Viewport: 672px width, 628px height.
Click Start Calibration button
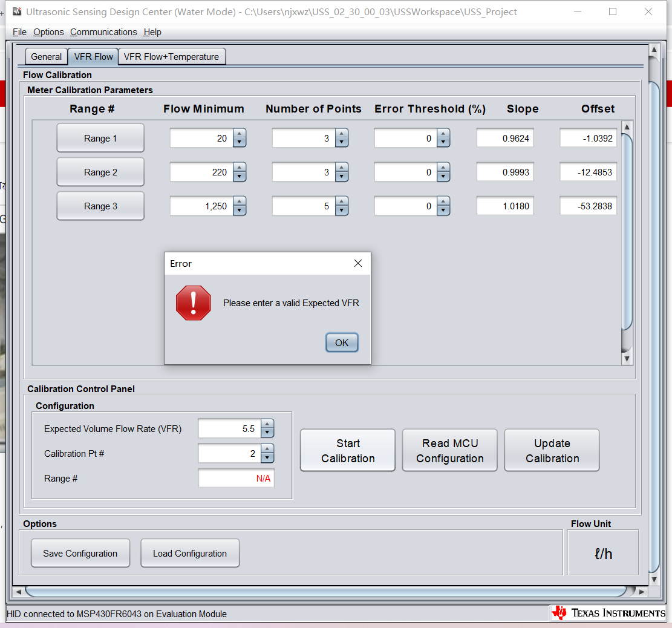[348, 450]
